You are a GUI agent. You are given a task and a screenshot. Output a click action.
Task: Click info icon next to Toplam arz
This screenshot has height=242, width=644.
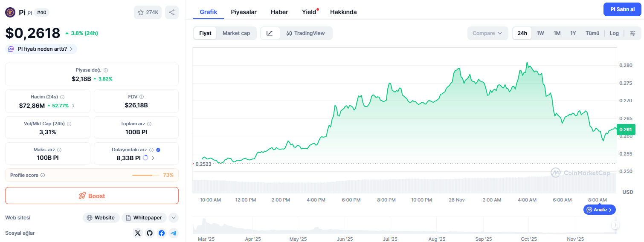(149, 124)
